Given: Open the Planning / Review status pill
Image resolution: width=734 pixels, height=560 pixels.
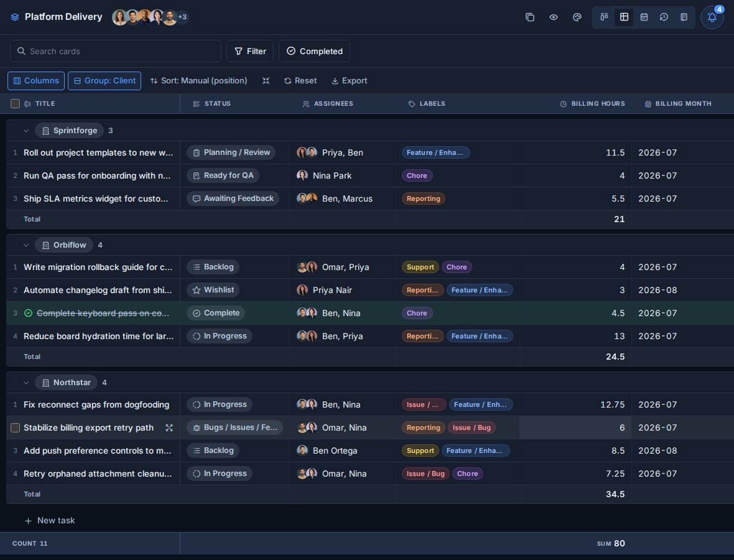Looking at the screenshot, I should (231, 152).
